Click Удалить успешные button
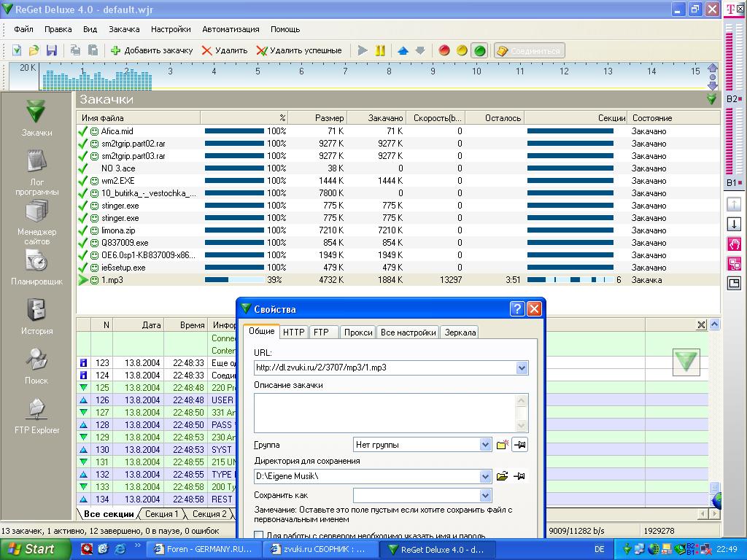Screen dimensions: 747x560 coord(298,50)
